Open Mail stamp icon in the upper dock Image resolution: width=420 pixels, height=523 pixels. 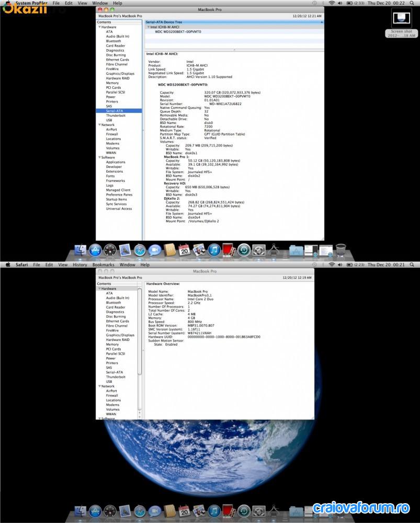[125, 250]
